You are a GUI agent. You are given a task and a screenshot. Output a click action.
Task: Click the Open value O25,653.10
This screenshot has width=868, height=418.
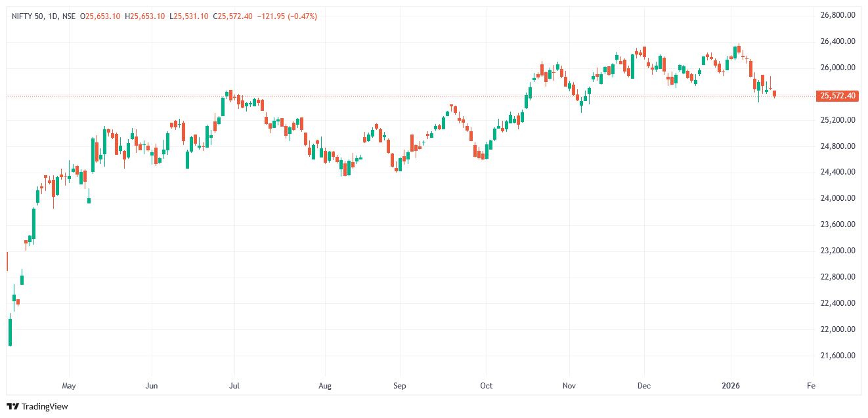coord(100,16)
